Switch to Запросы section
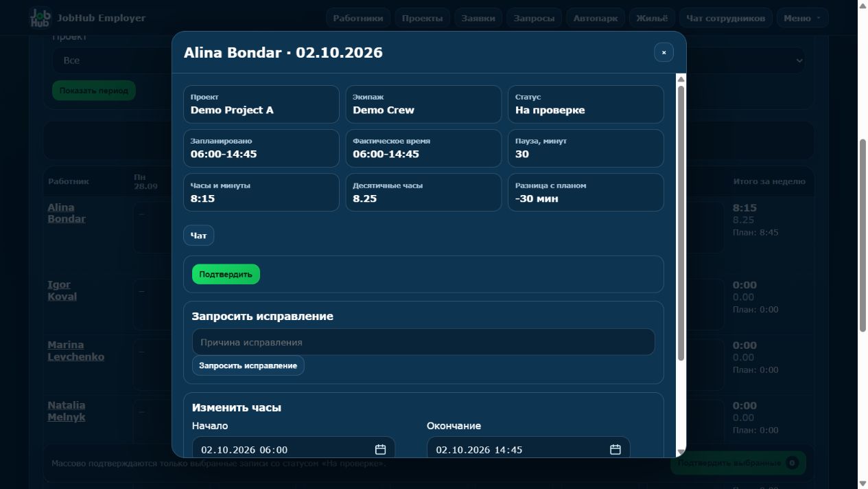Screen dimensions: 868x489 [535, 19]
